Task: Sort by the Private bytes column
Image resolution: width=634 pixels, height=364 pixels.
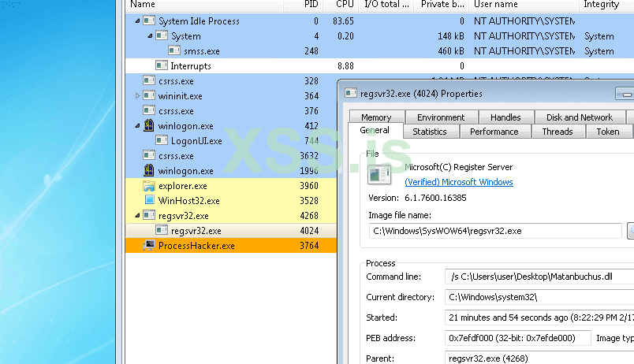Action: click(441, 5)
